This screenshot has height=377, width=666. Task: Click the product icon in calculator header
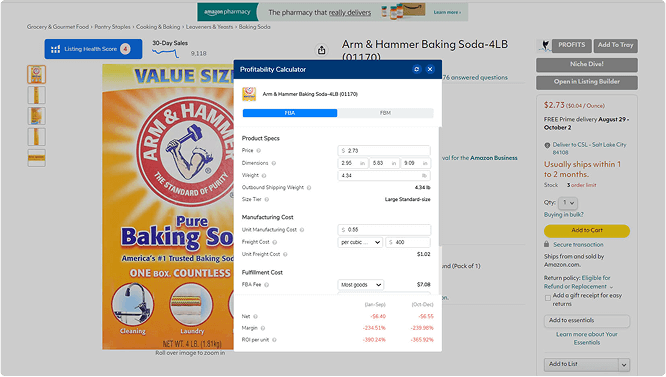249,94
